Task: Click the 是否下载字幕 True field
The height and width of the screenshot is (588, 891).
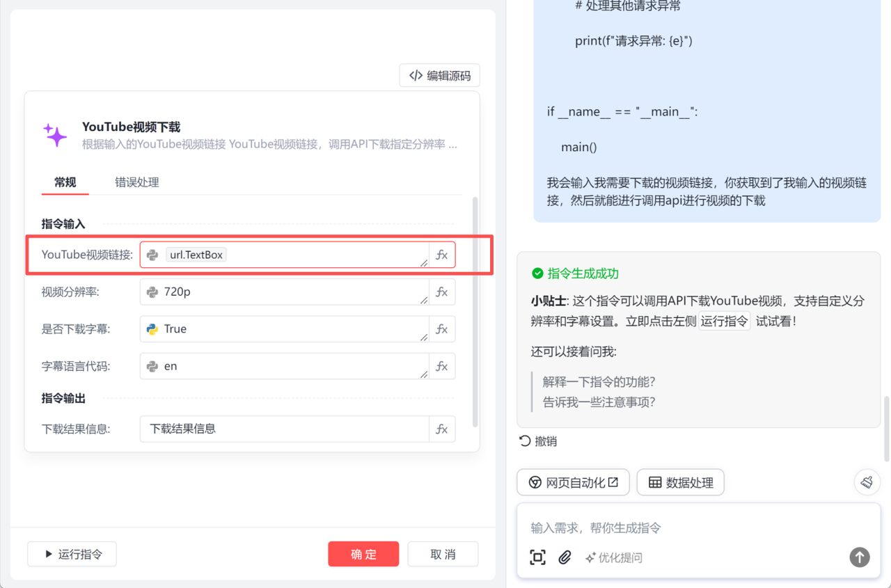Action: click(284, 329)
